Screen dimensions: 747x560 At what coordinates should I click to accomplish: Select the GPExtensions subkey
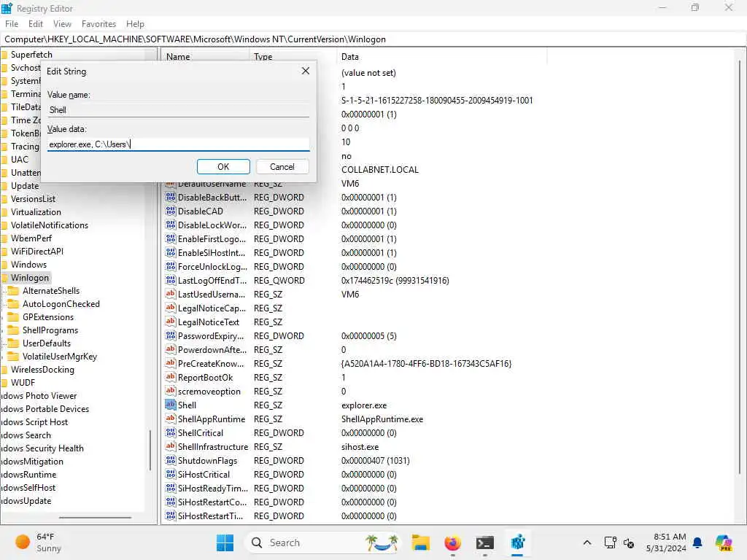pos(48,317)
